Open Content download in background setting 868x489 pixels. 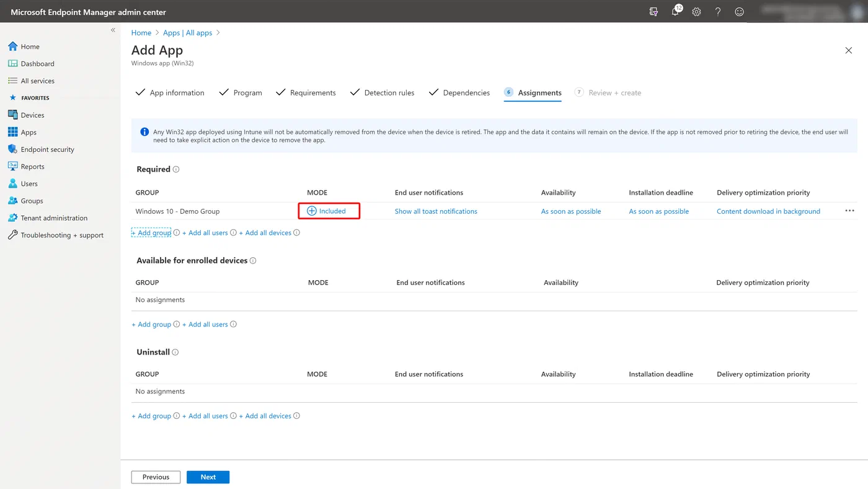point(768,211)
